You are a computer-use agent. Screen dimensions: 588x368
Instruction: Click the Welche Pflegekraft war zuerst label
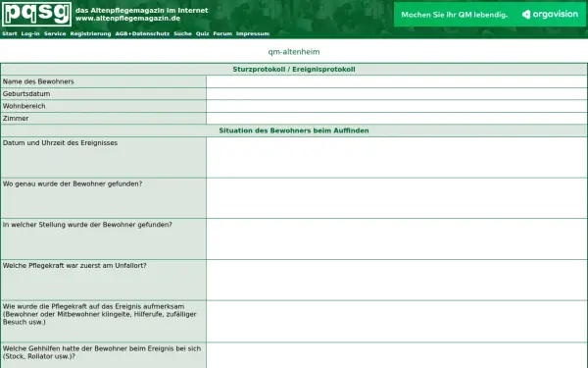click(x=74, y=266)
